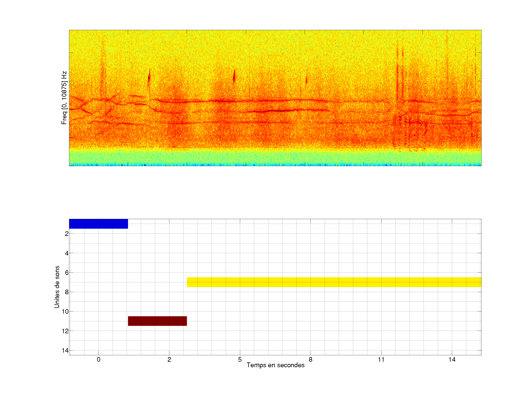The height and width of the screenshot is (399, 532).
Task: Click the x-axis tick label 5
Action: tap(240, 360)
